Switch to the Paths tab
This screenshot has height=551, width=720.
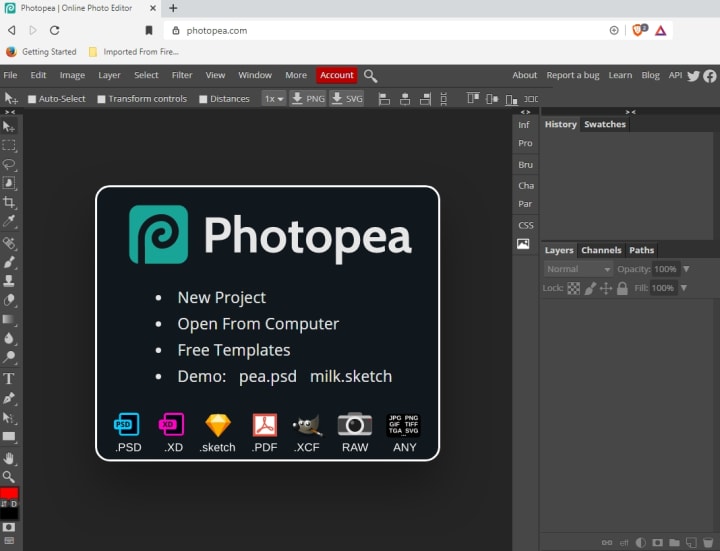click(x=641, y=250)
